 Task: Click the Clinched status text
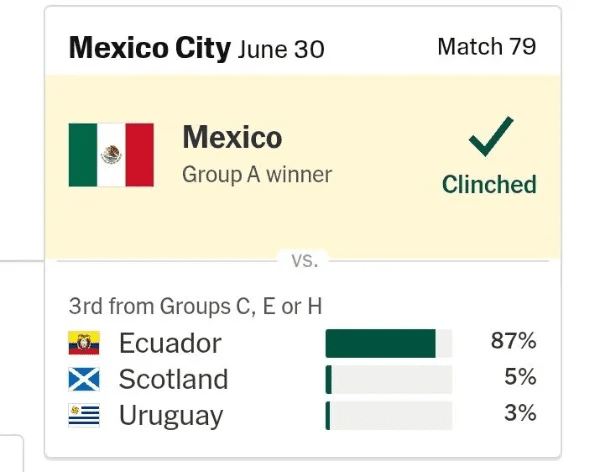pos(489,185)
